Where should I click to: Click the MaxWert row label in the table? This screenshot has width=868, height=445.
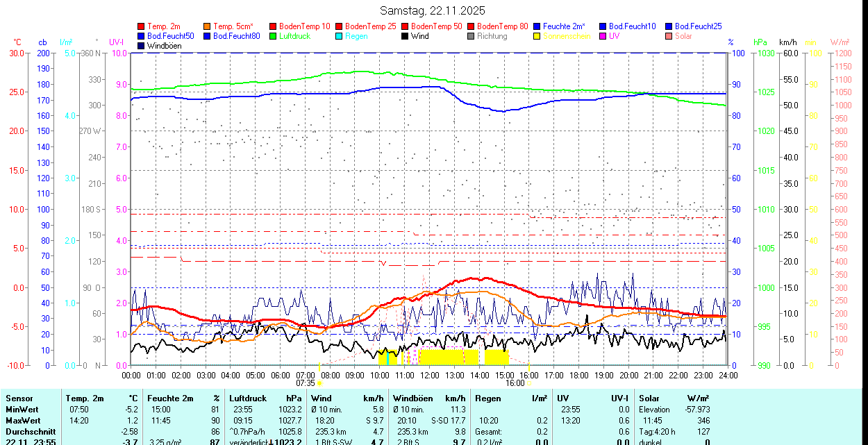tap(22, 421)
